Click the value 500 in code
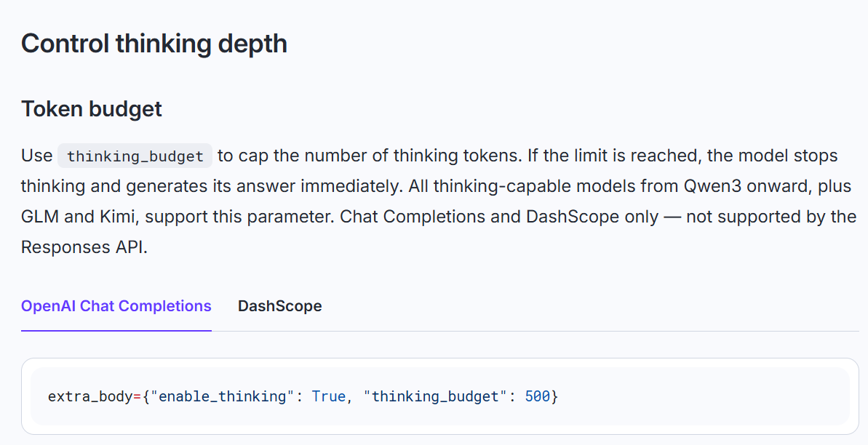 click(x=537, y=396)
